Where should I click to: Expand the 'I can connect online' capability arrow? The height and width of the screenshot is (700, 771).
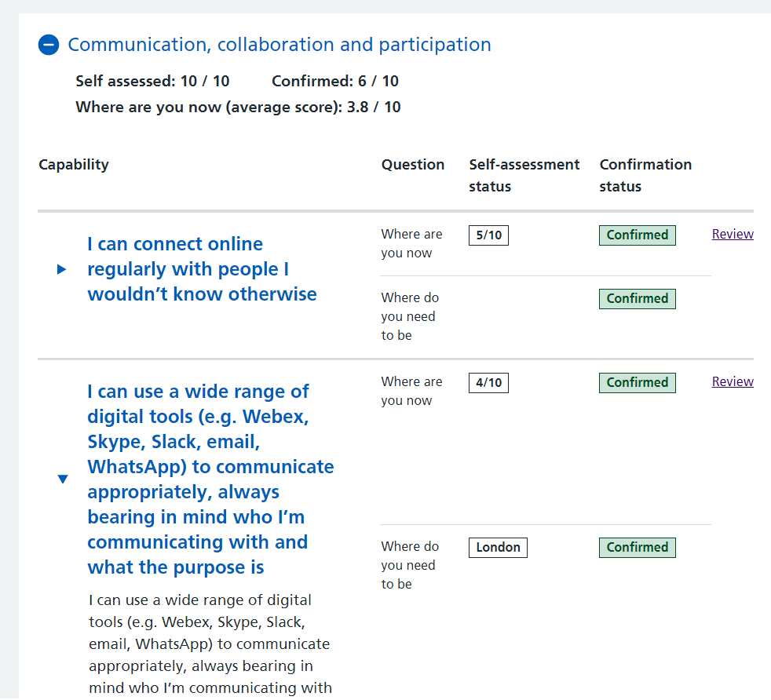(62, 269)
